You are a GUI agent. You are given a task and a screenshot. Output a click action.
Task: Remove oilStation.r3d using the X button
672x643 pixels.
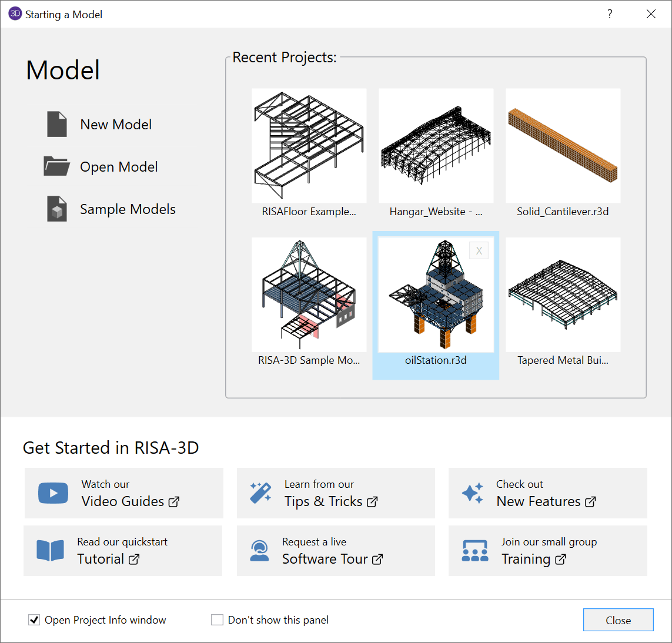[x=479, y=251]
